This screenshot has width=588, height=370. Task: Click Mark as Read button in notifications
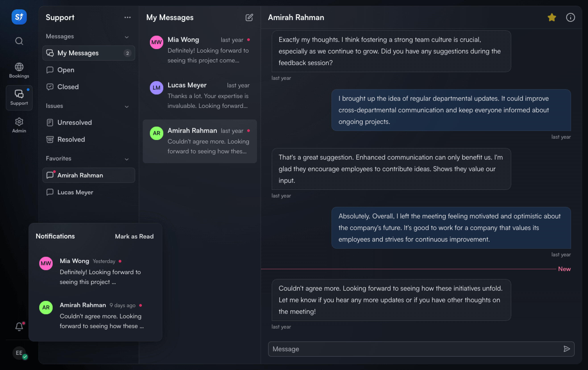click(134, 236)
